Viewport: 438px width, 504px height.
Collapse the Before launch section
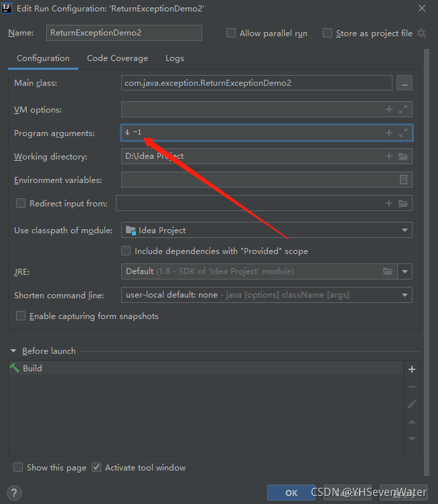click(x=13, y=351)
